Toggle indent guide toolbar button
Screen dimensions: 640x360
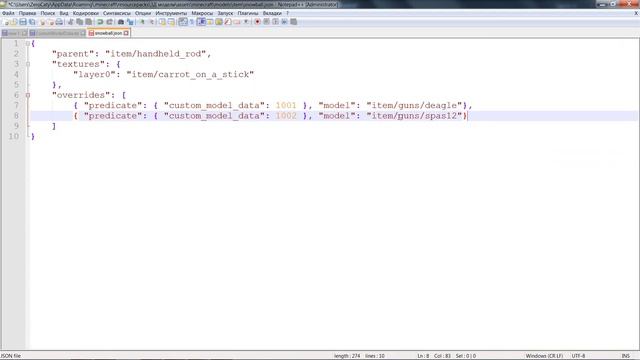tap(201, 22)
